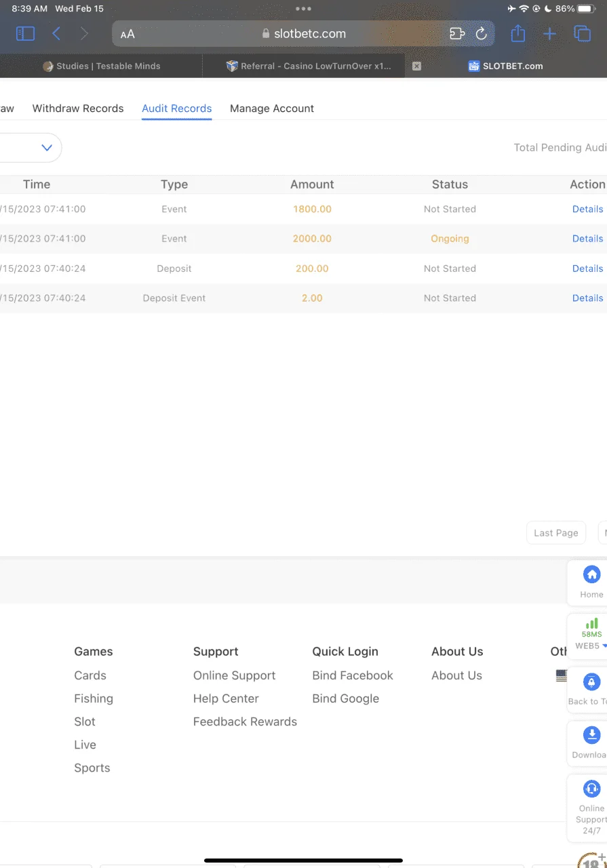Tap the Total Pending Audit text
Screen dimensions: 607x868
point(560,148)
